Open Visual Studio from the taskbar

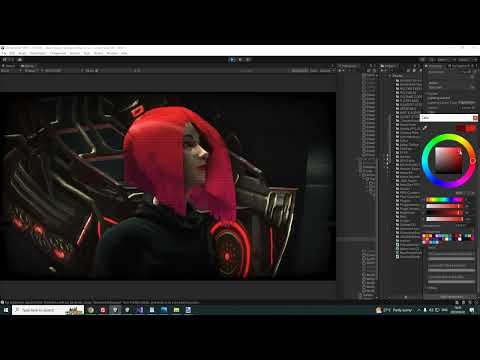pos(139,310)
